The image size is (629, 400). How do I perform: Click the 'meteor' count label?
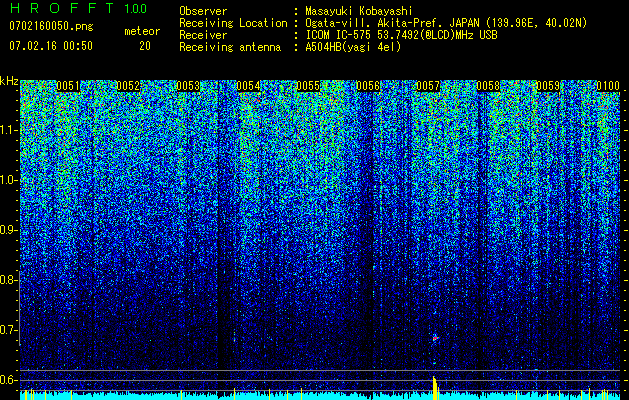142,31
